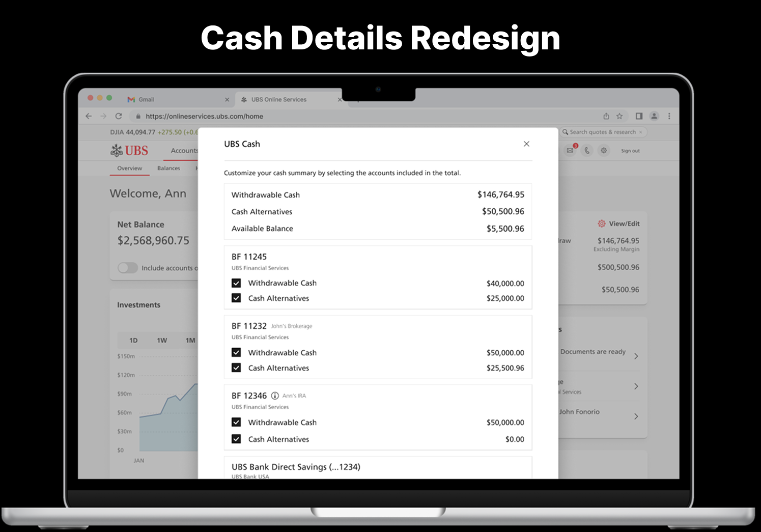The image size is (761, 532).
Task: Click the browser back arrow
Action: point(89,116)
